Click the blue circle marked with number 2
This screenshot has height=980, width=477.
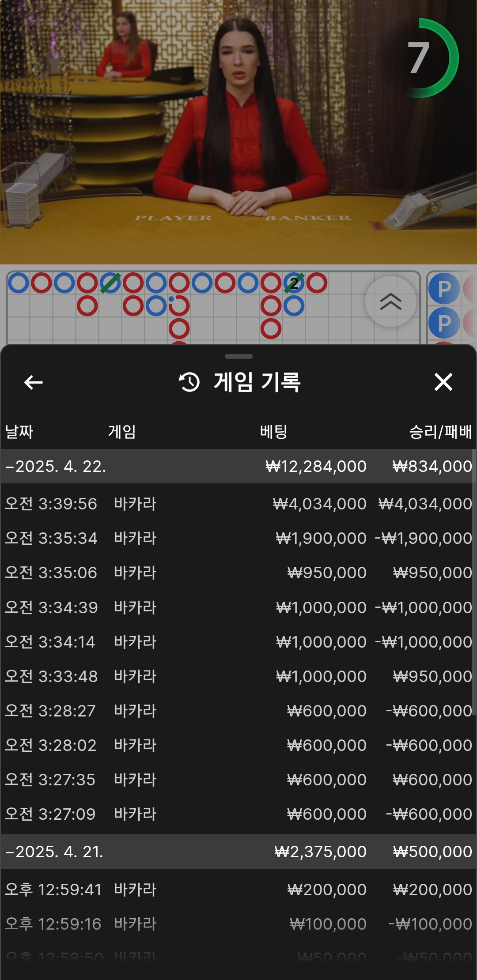(x=294, y=283)
